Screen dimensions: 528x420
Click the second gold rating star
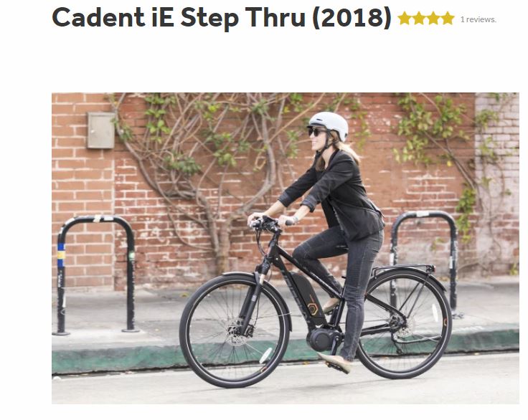coord(419,19)
